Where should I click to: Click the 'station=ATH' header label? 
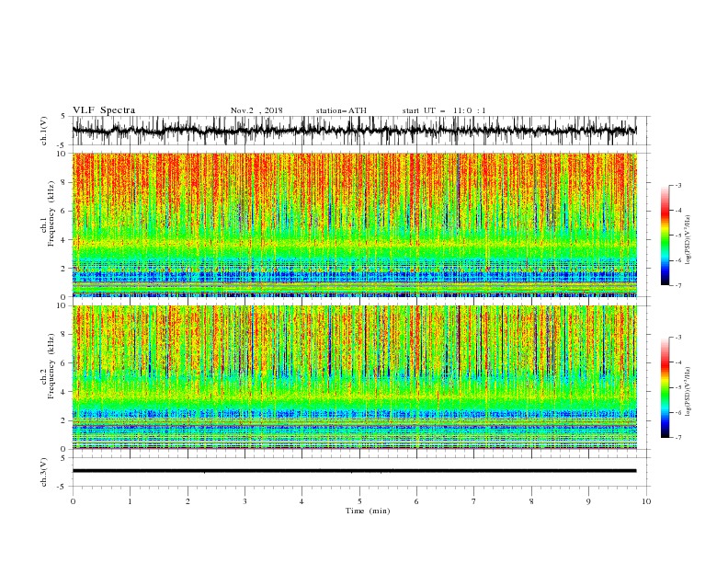point(341,110)
